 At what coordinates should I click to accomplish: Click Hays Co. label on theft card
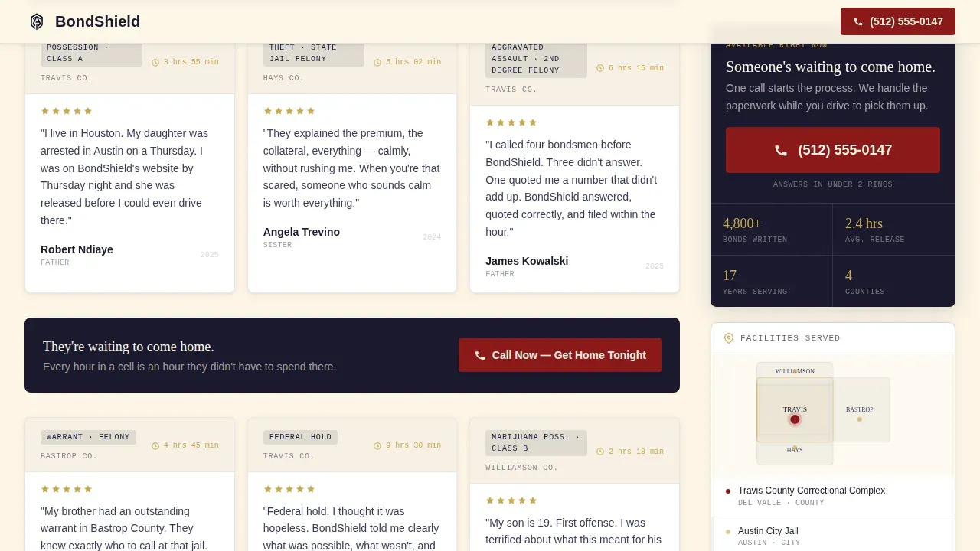pos(283,78)
